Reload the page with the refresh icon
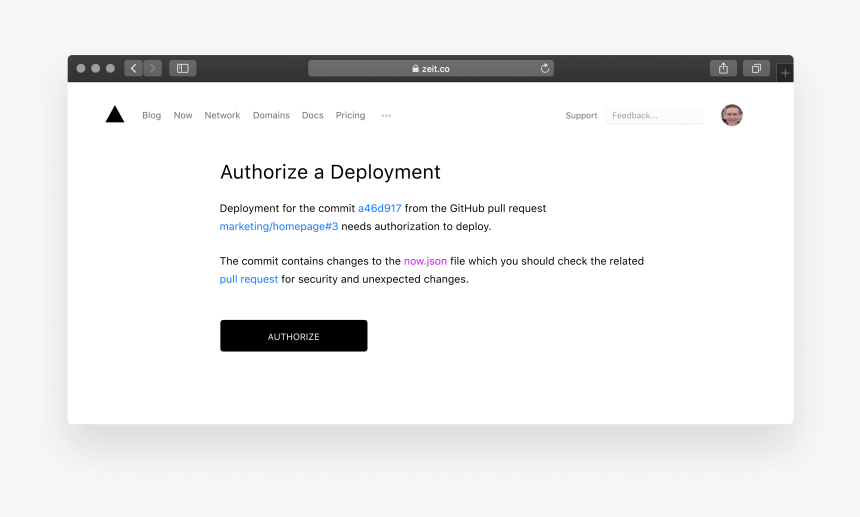The width and height of the screenshot is (860, 517). (x=545, y=68)
